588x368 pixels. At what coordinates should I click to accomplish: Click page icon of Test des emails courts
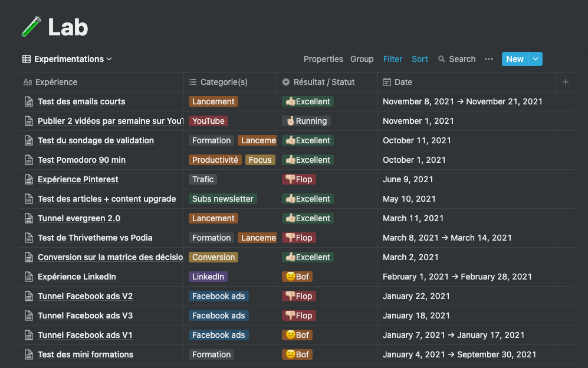tap(28, 101)
